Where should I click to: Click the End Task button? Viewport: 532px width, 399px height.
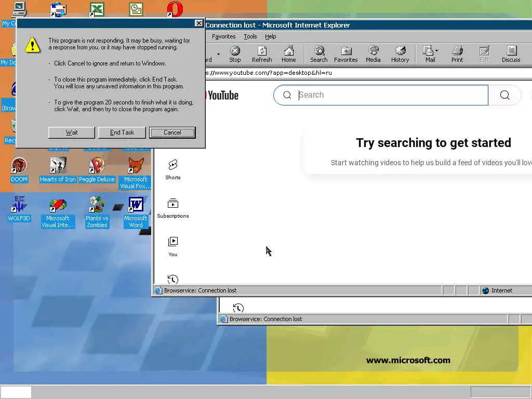122,132
